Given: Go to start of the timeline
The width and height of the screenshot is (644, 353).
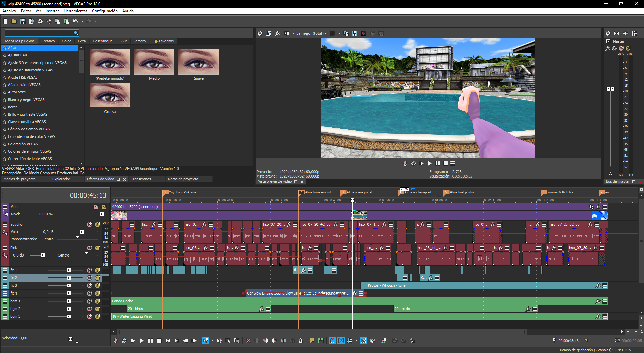Looking at the screenshot, I should 168,341.
